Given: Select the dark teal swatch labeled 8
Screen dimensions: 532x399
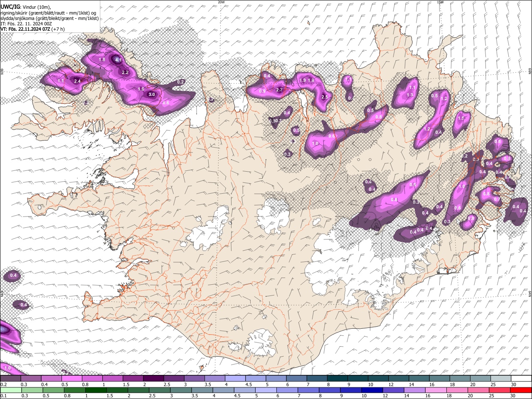Looking at the screenshot, I should pos(337,379).
